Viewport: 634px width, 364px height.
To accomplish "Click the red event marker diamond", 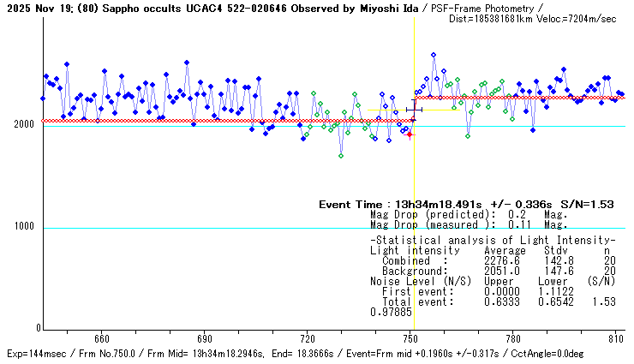I will [x=410, y=134].
